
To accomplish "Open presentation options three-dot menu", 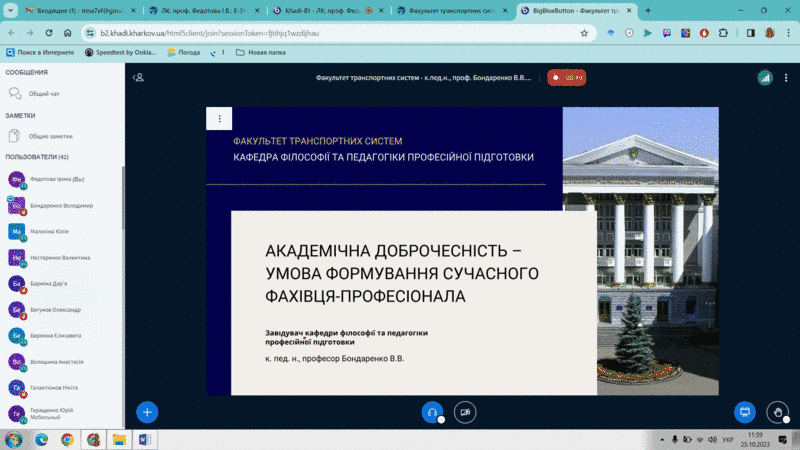I will pyautogui.click(x=219, y=119).
